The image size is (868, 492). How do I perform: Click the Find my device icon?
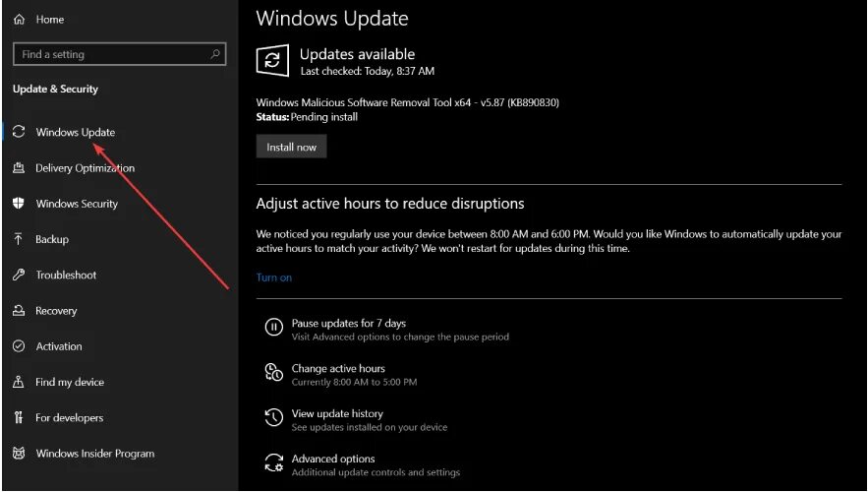coord(19,382)
